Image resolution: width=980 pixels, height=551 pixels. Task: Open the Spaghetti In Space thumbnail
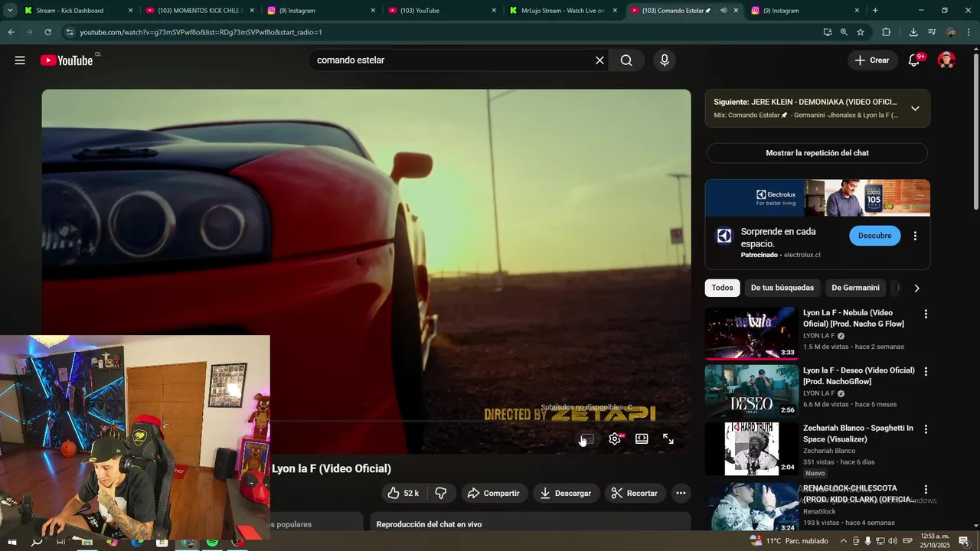tap(751, 448)
